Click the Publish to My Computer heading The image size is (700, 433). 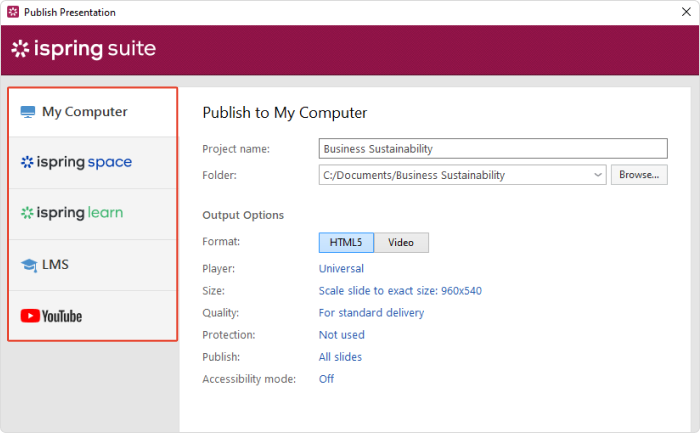point(284,113)
